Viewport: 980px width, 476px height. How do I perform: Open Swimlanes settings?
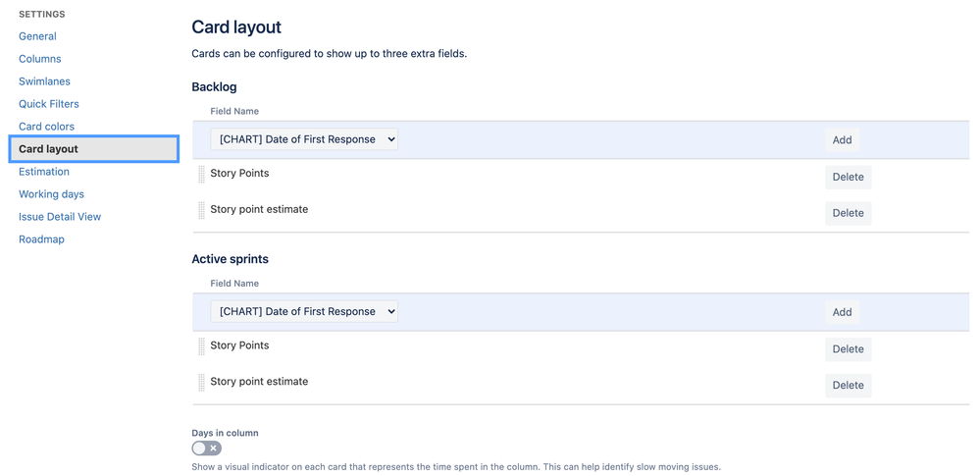[44, 81]
